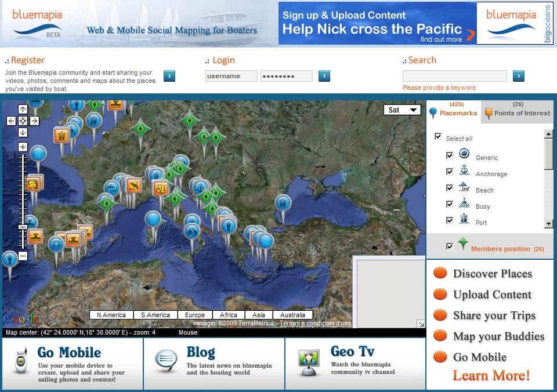Switch to the Points of Interest tab

517,111
